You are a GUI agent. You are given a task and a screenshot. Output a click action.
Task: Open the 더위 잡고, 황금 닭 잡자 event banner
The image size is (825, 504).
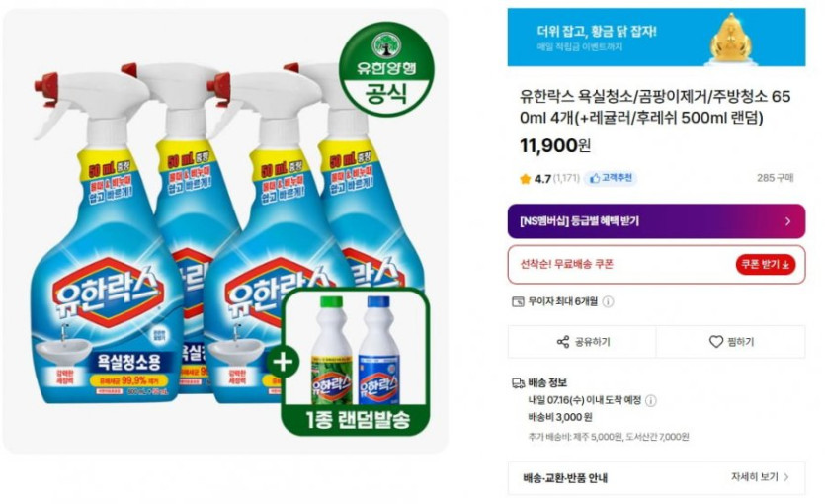(x=656, y=38)
